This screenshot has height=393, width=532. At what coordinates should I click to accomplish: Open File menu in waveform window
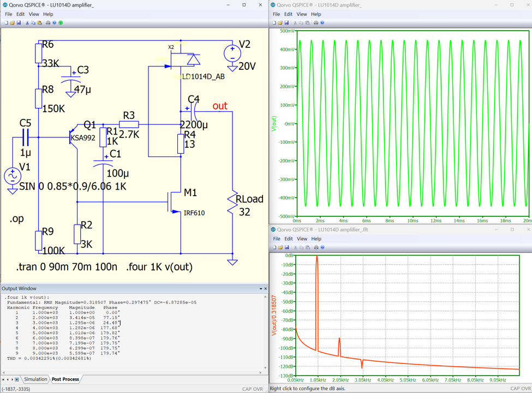[x=277, y=14]
